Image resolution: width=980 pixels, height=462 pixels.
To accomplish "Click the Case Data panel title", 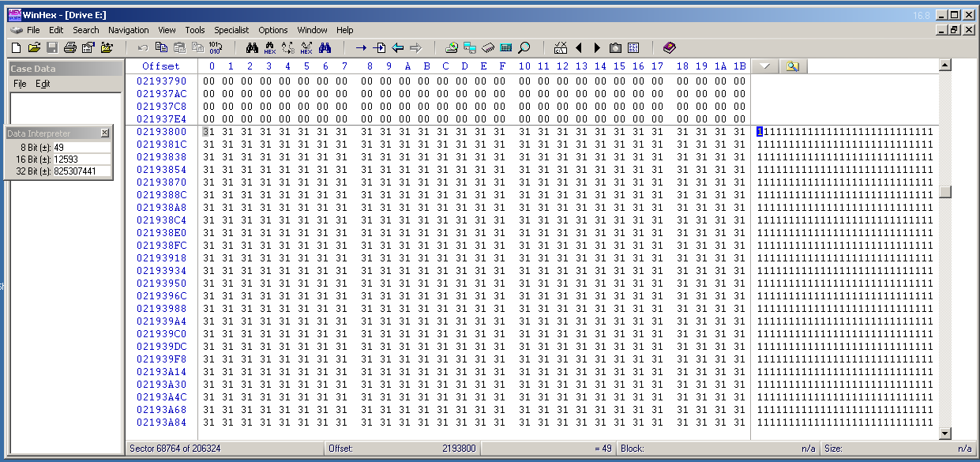I will pyautogui.click(x=33, y=69).
